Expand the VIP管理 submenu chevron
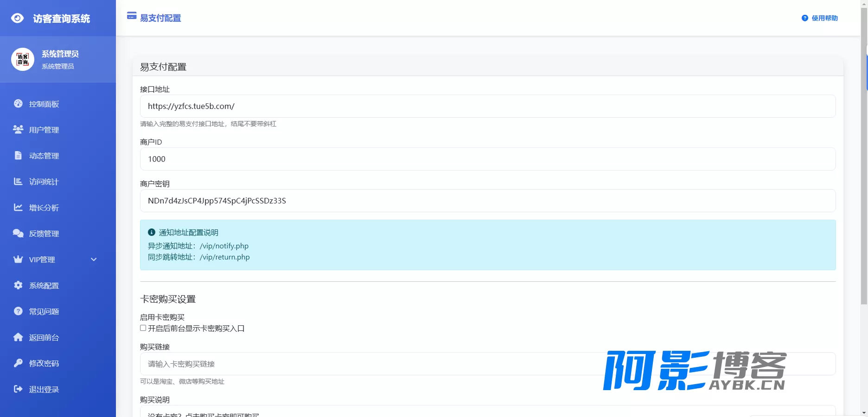868x417 pixels. coord(94,259)
